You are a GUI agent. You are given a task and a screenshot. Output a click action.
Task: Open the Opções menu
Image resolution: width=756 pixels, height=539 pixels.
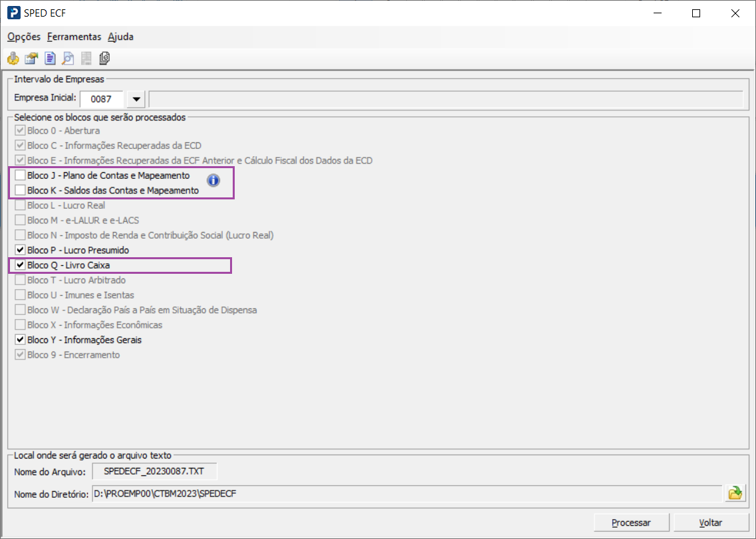point(24,37)
